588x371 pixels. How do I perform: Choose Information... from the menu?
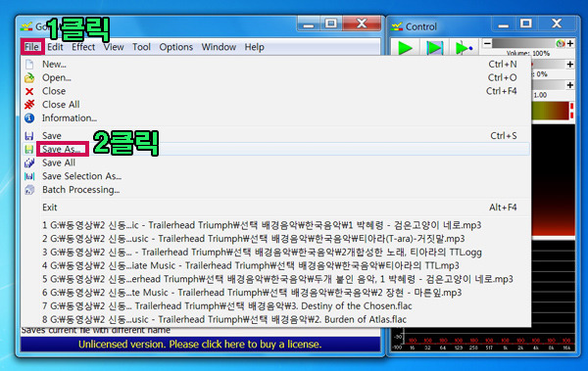click(275, 118)
